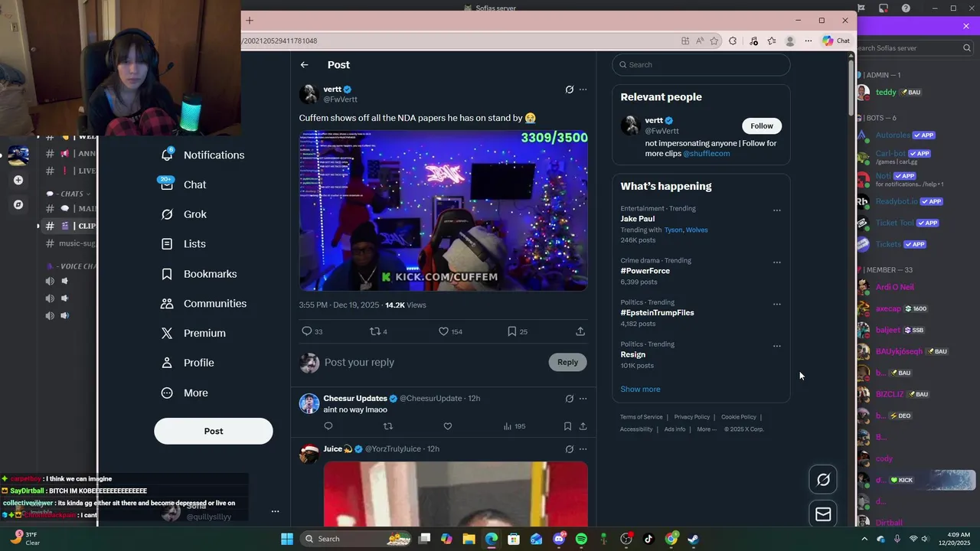Open Spotify from the taskbar
980x551 pixels.
tap(581, 539)
